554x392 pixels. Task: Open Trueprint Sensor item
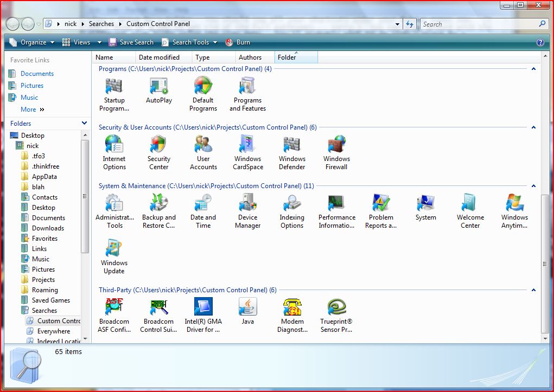pos(336,316)
